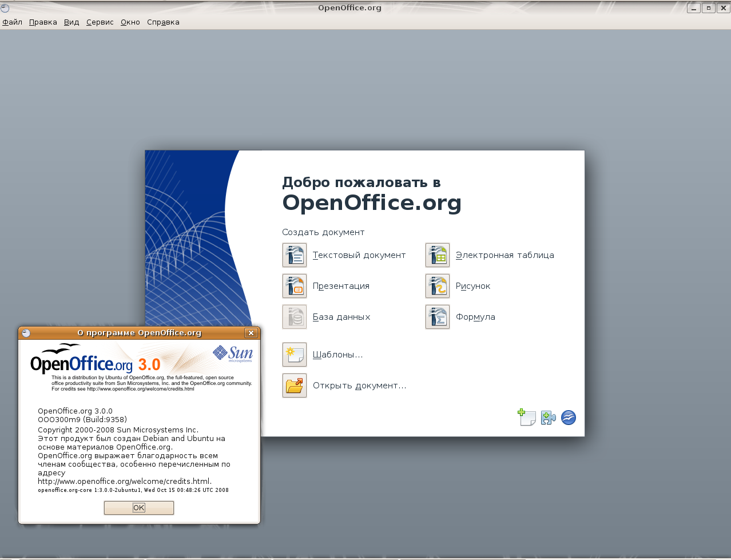Click the OpenOffice.org seagull globe icon
731x560 pixels.
pos(568,418)
